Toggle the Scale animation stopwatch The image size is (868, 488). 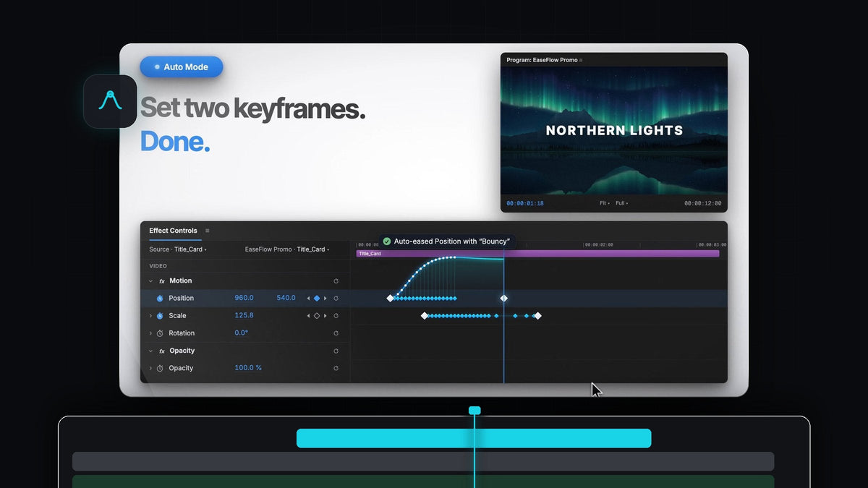pos(160,316)
